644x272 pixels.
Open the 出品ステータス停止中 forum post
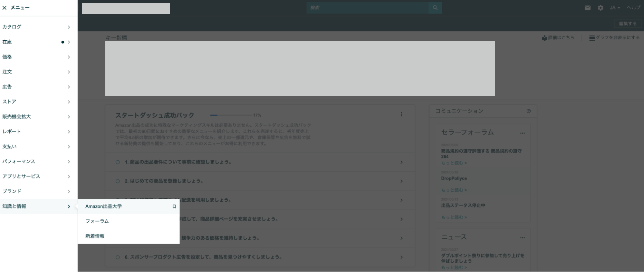pos(463,206)
